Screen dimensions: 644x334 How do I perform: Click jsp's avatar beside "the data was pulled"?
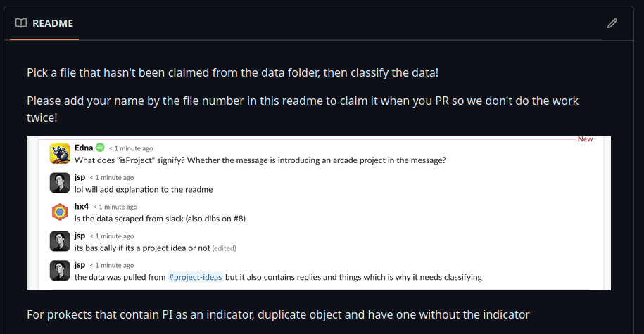pos(60,271)
